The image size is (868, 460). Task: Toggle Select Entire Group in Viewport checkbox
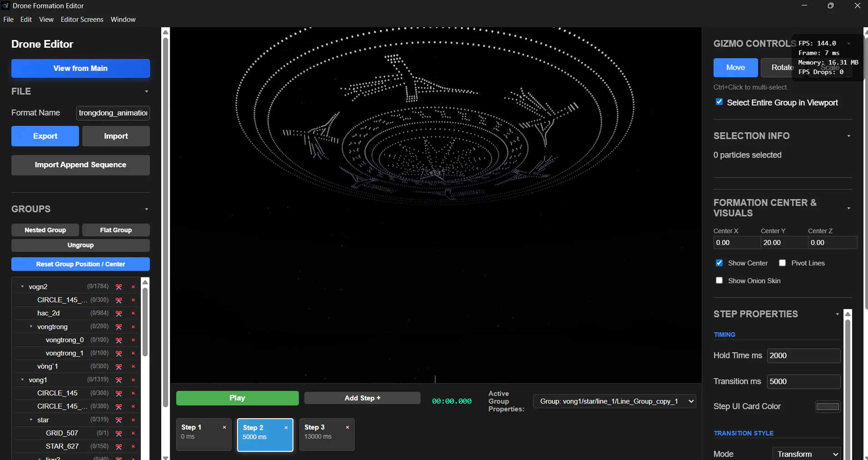(719, 102)
